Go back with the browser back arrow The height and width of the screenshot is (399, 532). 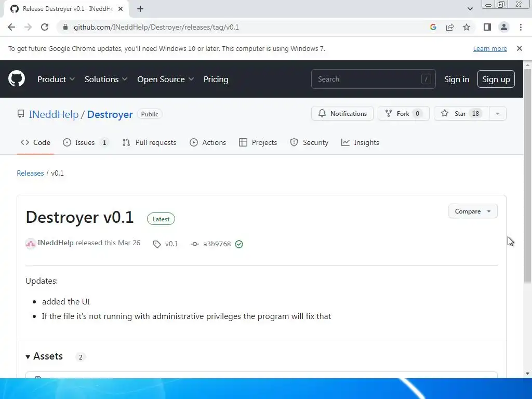pyautogui.click(x=11, y=27)
